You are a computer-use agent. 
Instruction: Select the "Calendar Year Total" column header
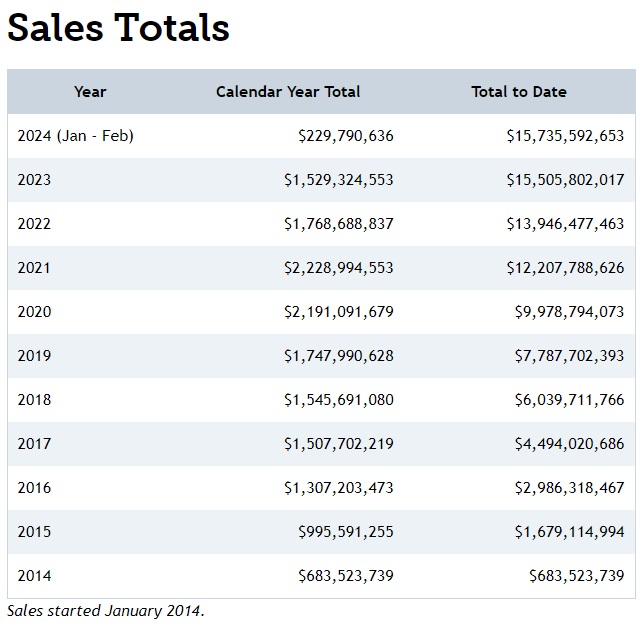pyautogui.click(x=288, y=92)
